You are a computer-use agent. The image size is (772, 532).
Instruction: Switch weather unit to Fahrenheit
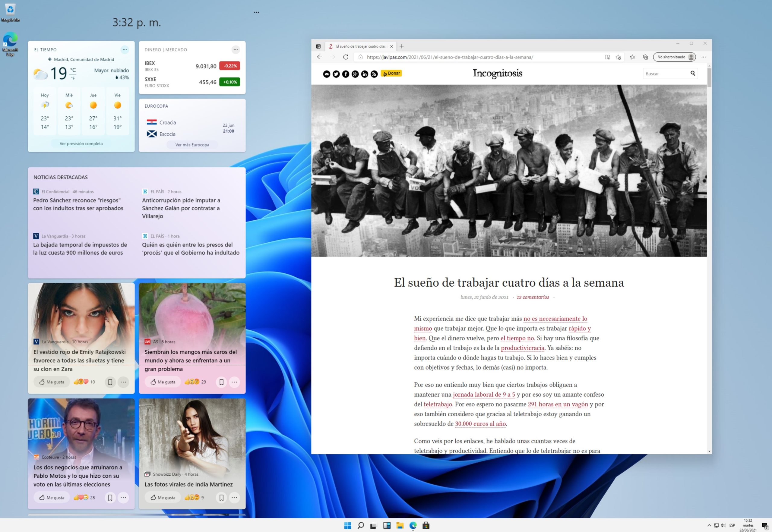73,78
